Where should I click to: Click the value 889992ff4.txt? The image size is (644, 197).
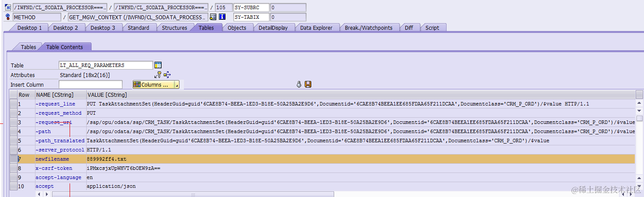point(106,159)
